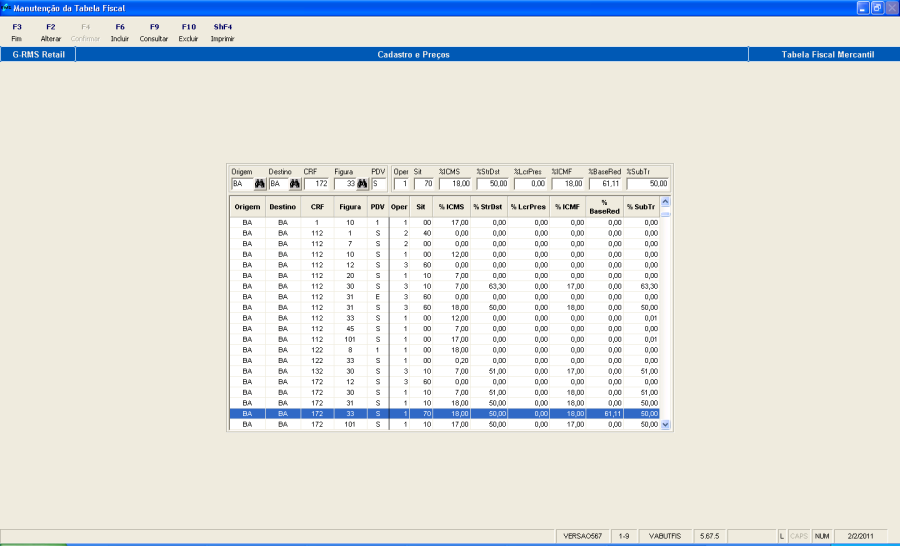Viewport: 900px width, 546px height.
Task: Select row CRF 122 Figura 8
Action: point(444,350)
